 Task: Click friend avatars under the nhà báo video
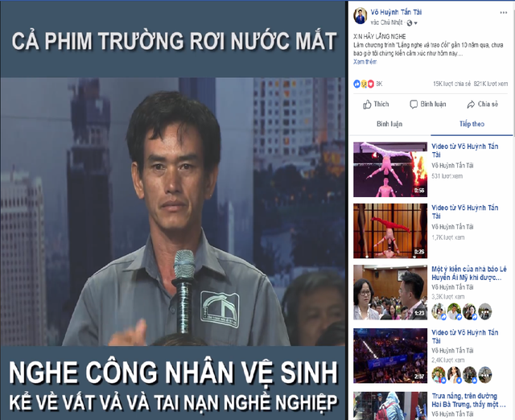pyautogui.click(x=461, y=311)
